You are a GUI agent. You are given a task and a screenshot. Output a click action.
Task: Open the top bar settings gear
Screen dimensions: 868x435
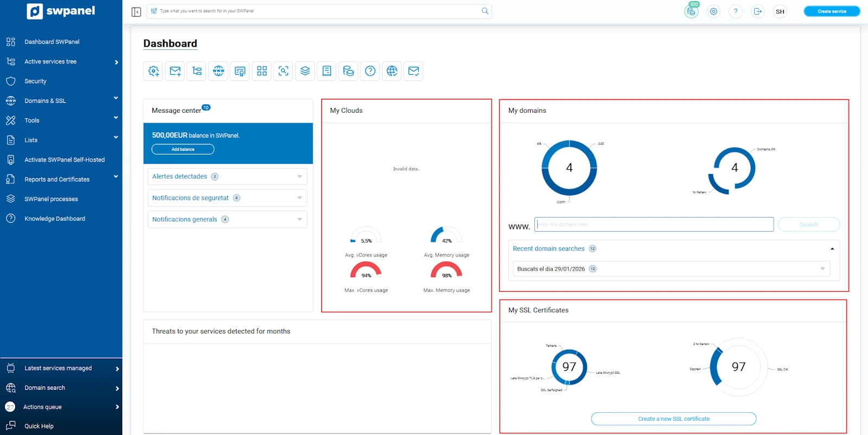click(714, 11)
